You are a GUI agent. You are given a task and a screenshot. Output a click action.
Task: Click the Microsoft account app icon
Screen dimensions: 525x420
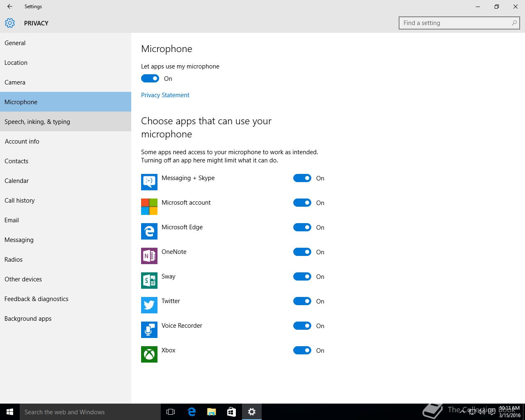pos(149,207)
